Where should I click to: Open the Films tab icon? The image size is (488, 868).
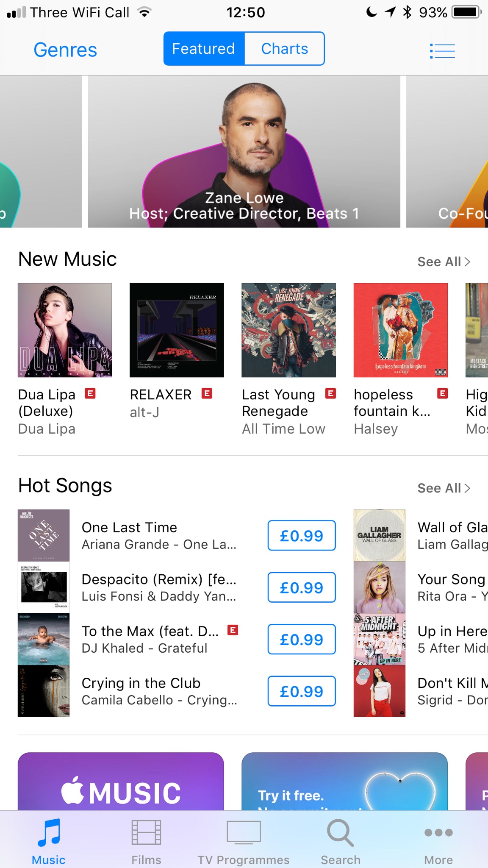[146, 832]
